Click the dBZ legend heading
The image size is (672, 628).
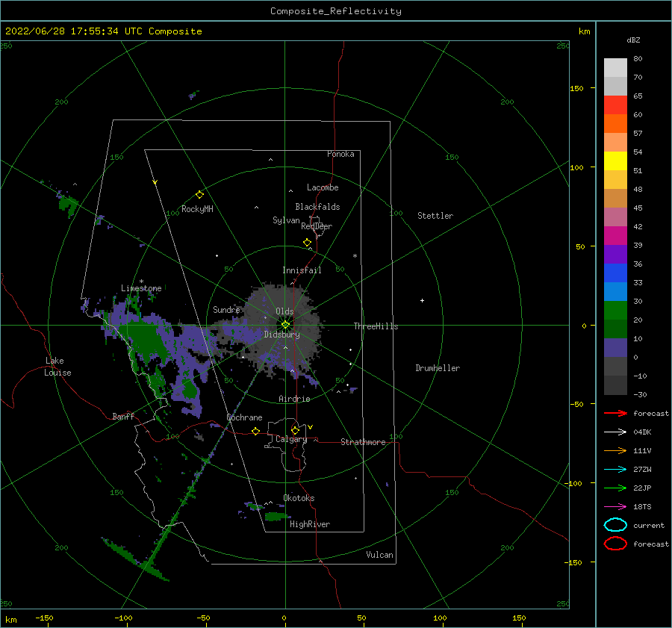click(633, 40)
